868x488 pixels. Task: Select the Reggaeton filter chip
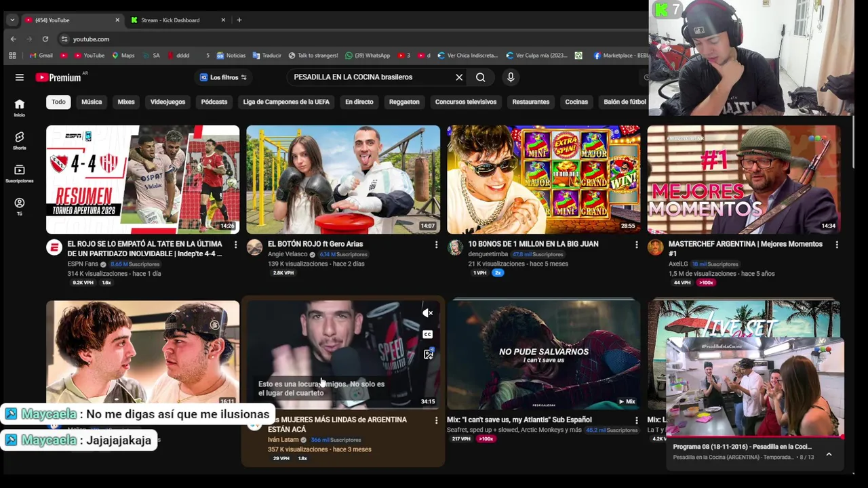(404, 102)
